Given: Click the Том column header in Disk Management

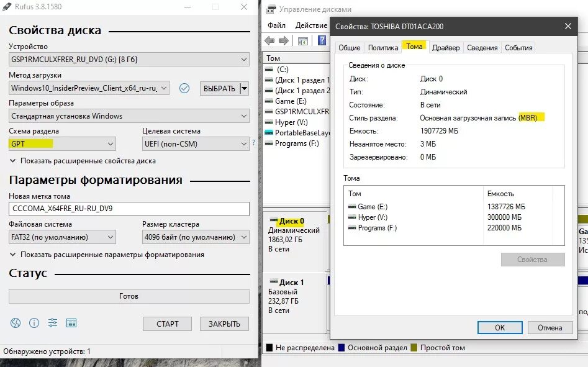Looking at the screenshot, I should (x=296, y=58).
